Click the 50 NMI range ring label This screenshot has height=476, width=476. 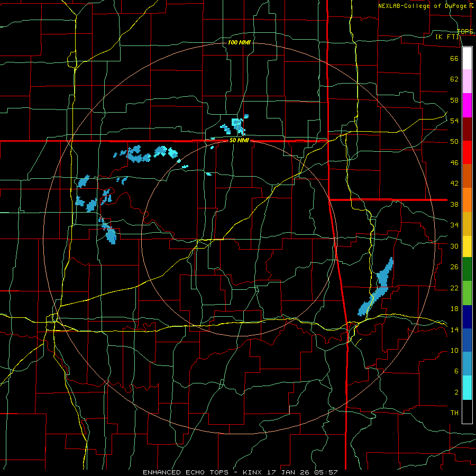pos(239,140)
